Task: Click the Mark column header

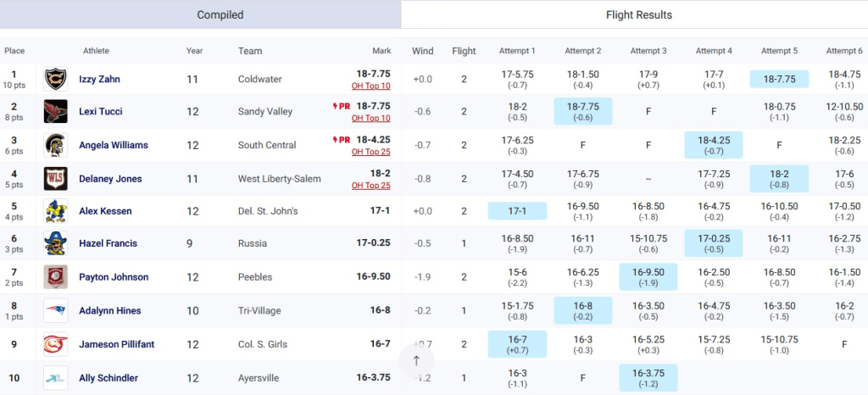Action: [x=381, y=51]
